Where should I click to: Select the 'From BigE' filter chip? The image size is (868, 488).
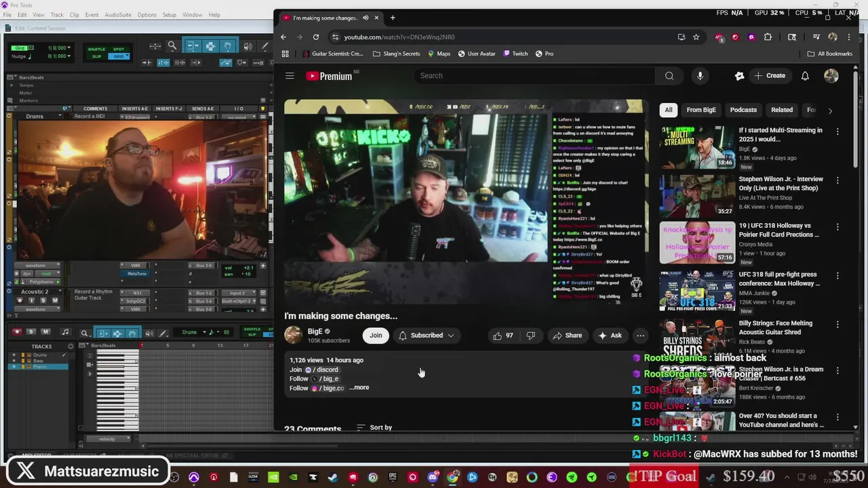[x=701, y=110]
